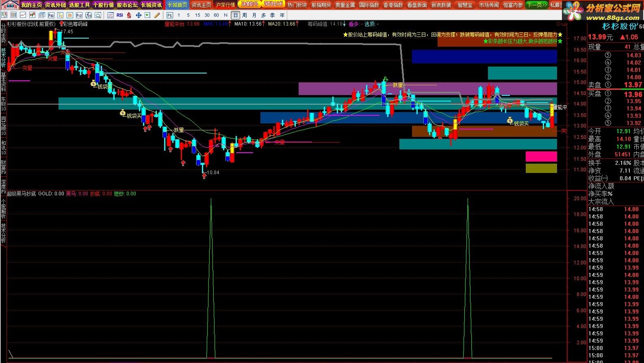The height and width of the screenshot is (363, 644).
Task: Select the RSI indicator toolbar button
Action: click(x=120, y=15)
